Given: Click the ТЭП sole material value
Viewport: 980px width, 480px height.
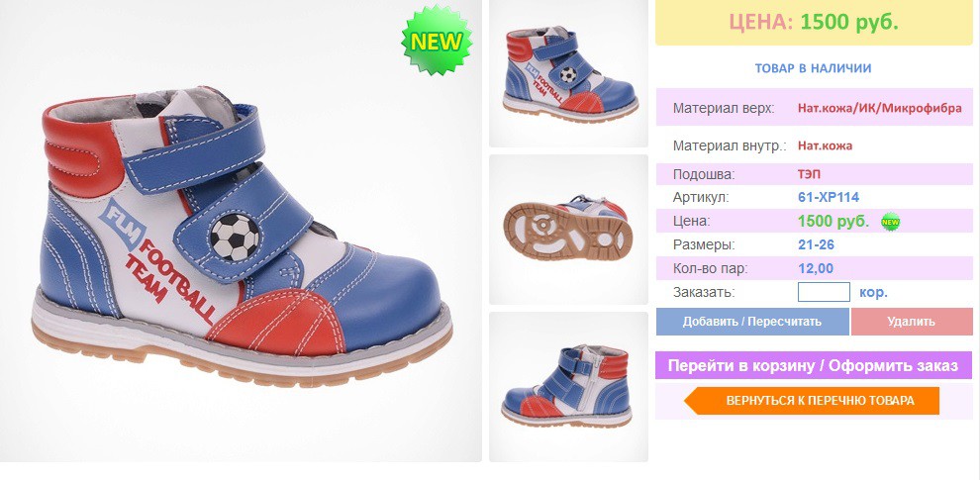Looking at the screenshot, I should click(809, 174).
